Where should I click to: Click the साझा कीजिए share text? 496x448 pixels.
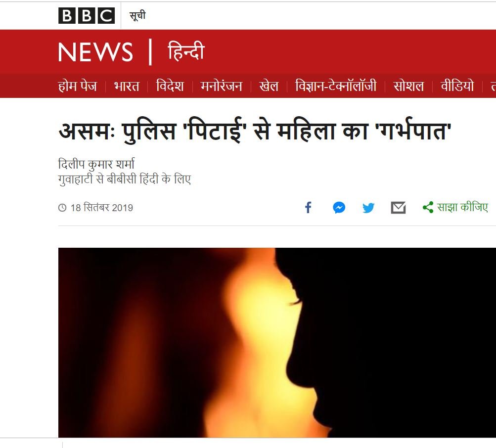462,207
